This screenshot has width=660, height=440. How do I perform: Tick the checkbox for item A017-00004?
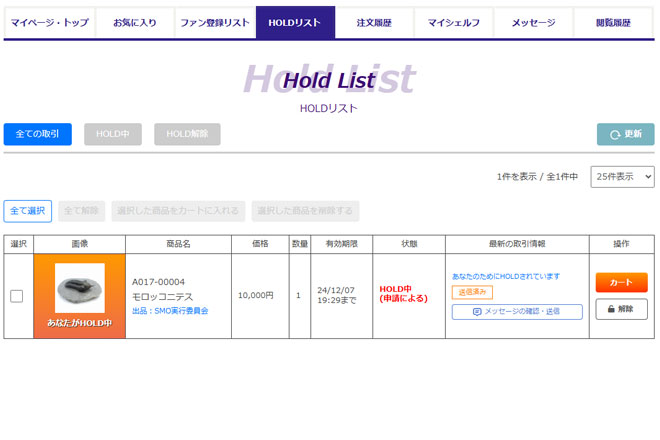pyautogui.click(x=16, y=296)
